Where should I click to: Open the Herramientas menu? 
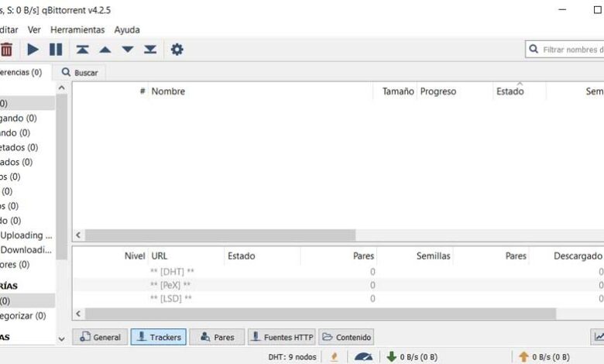point(77,29)
